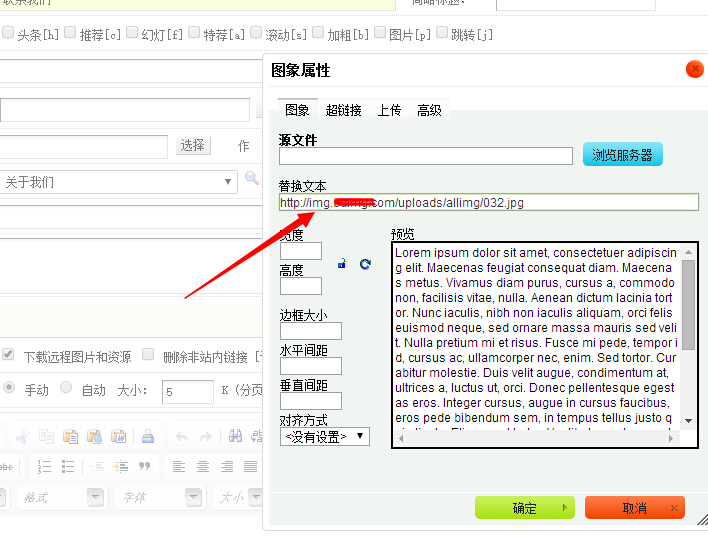Click the decrease indent icon
The width and height of the screenshot is (708, 544).
tap(97, 466)
